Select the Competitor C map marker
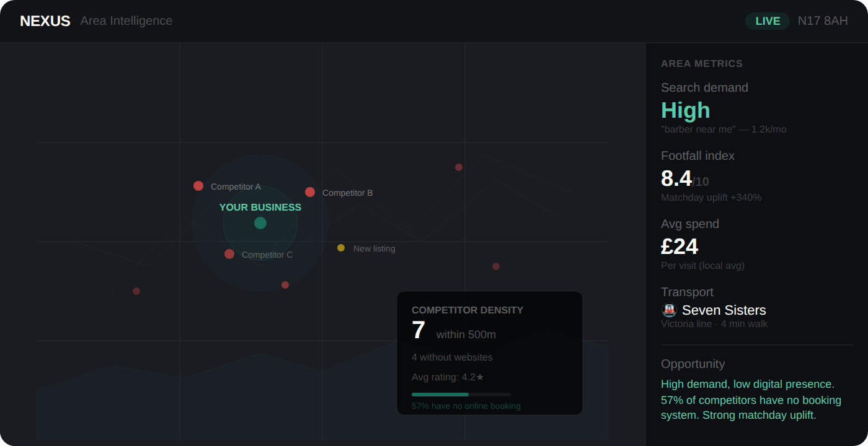Image resolution: width=868 pixels, height=446 pixels. coord(229,254)
